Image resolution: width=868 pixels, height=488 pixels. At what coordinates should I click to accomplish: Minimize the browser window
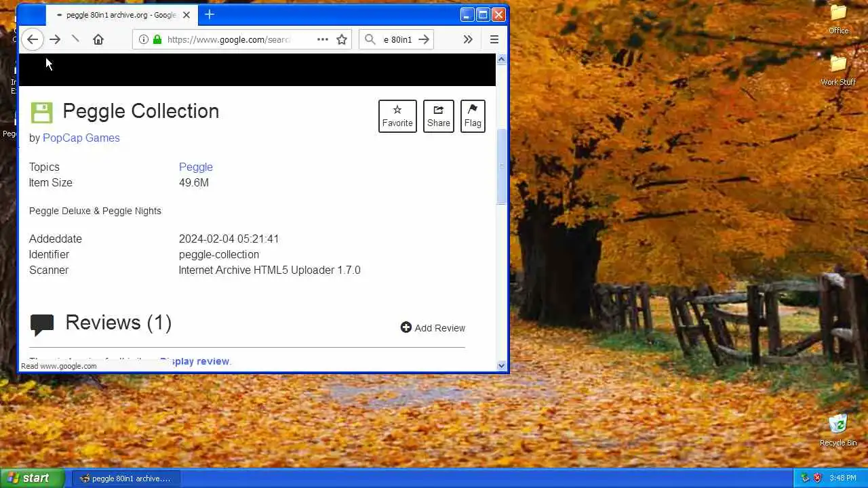click(467, 14)
